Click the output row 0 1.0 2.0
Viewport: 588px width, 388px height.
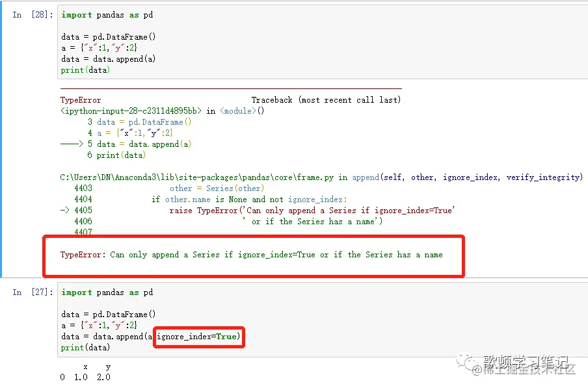(85, 377)
